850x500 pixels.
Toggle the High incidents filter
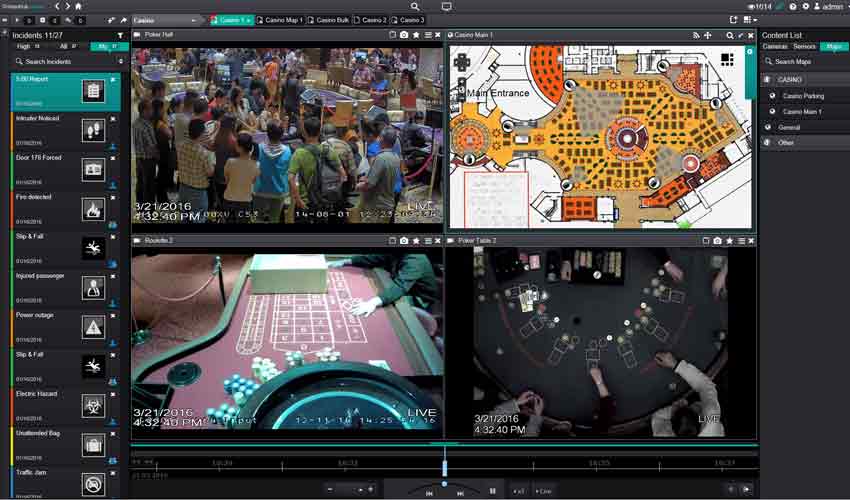[x=27, y=46]
